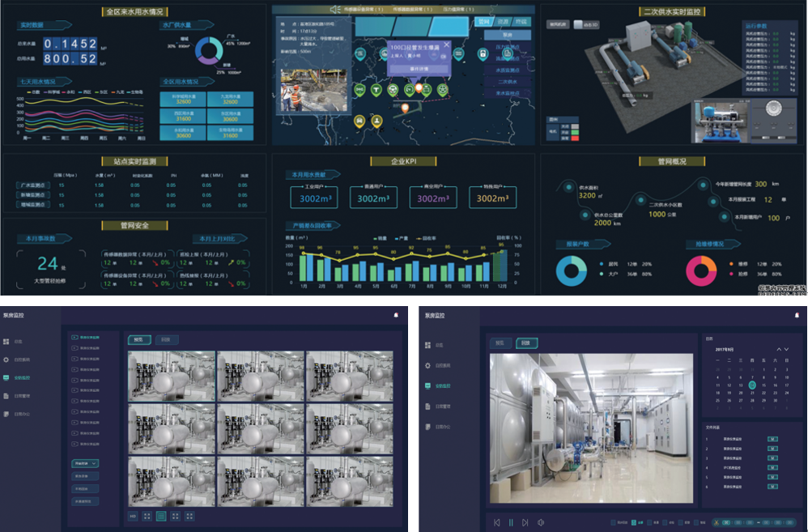Switch to the 预览 tab in the playback window
The height and width of the screenshot is (532, 808).
click(x=500, y=343)
